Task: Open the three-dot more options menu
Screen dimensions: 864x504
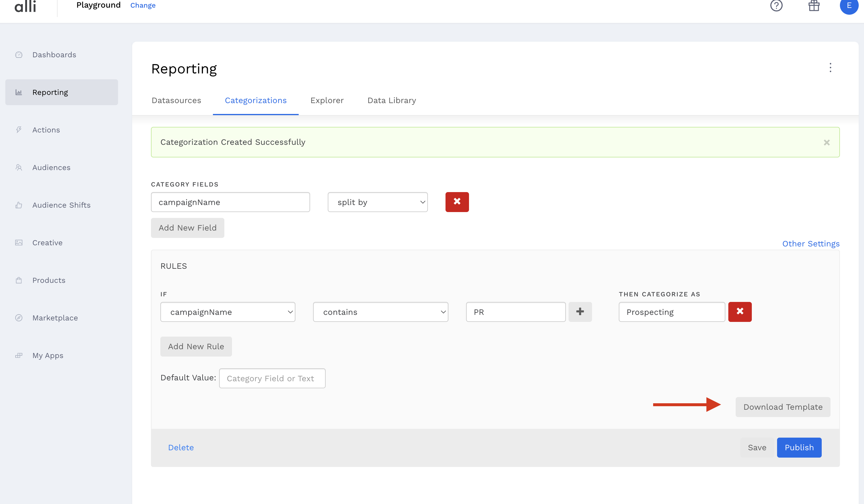Action: (830, 68)
